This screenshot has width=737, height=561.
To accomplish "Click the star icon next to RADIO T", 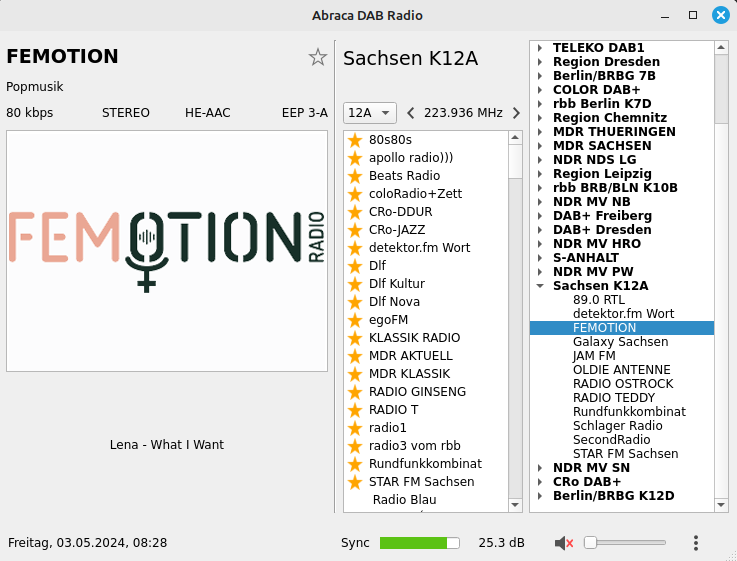I will 355,410.
